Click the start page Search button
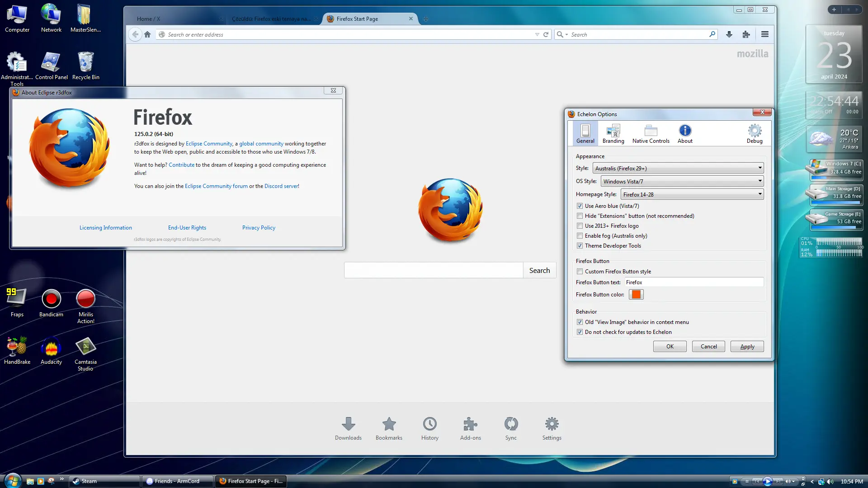Image resolution: width=868 pixels, height=488 pixels. 540,270
